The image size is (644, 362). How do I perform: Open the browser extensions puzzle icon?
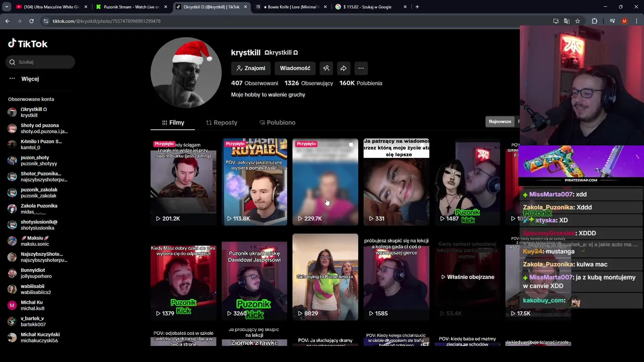click(594, 21)
